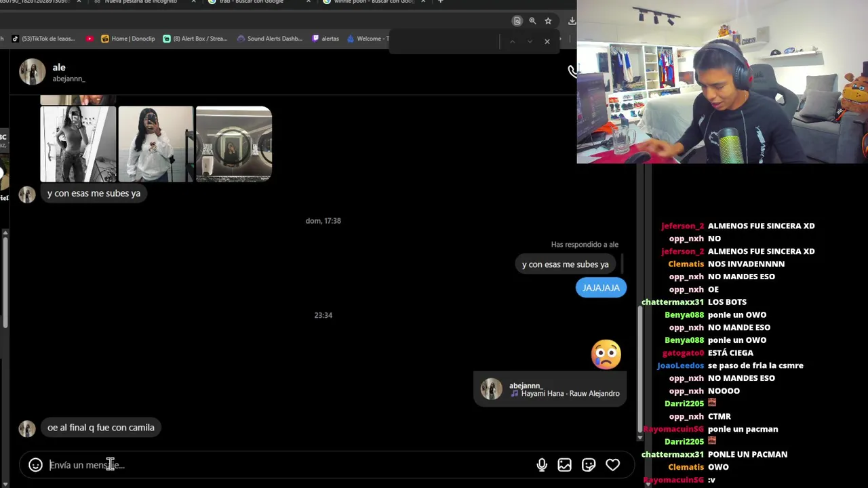Screen dimensions: 868x488
Task: Click message 'oe al final q fue con camila'
Action: pos(101,428)
